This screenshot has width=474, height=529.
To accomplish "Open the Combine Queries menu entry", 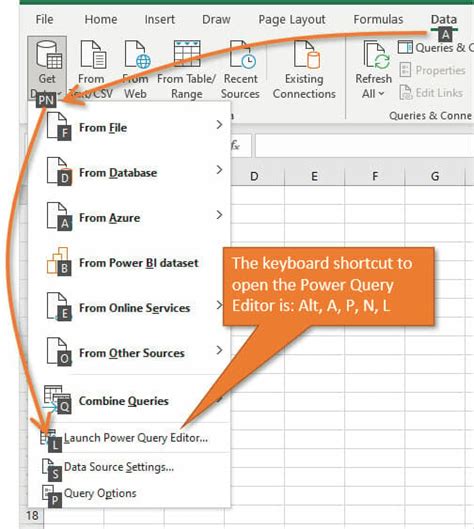I will (129, 400).
